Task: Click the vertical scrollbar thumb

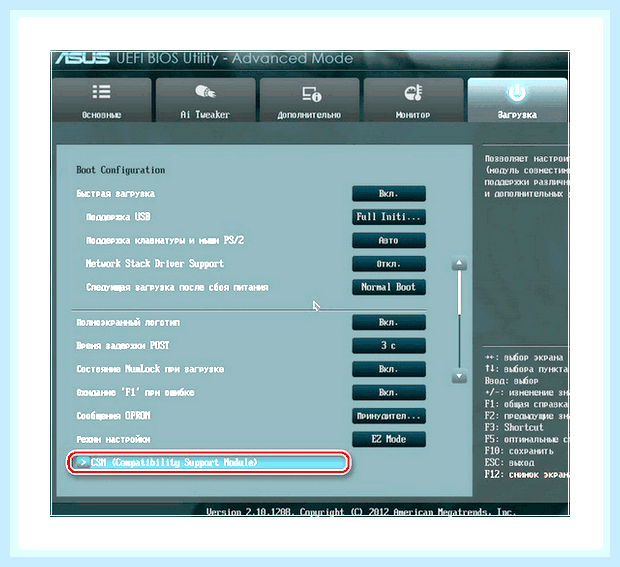Action: [x=459, y=293]
